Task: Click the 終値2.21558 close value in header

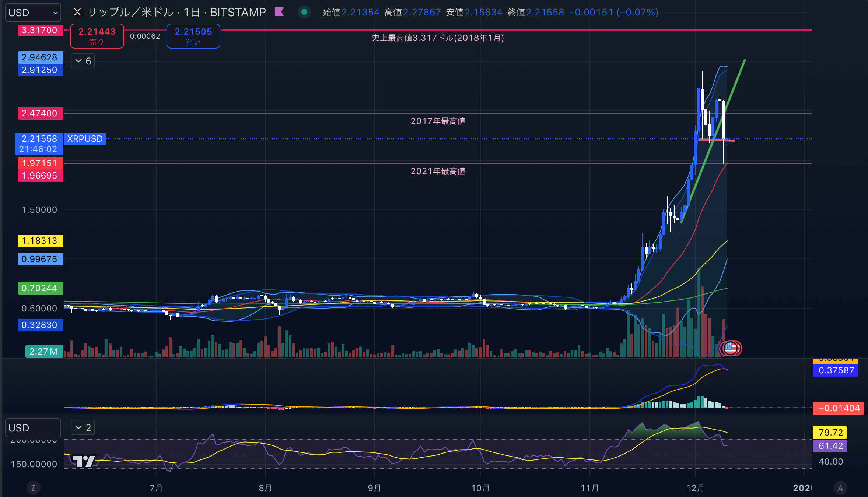Action: tap(536, 12)
